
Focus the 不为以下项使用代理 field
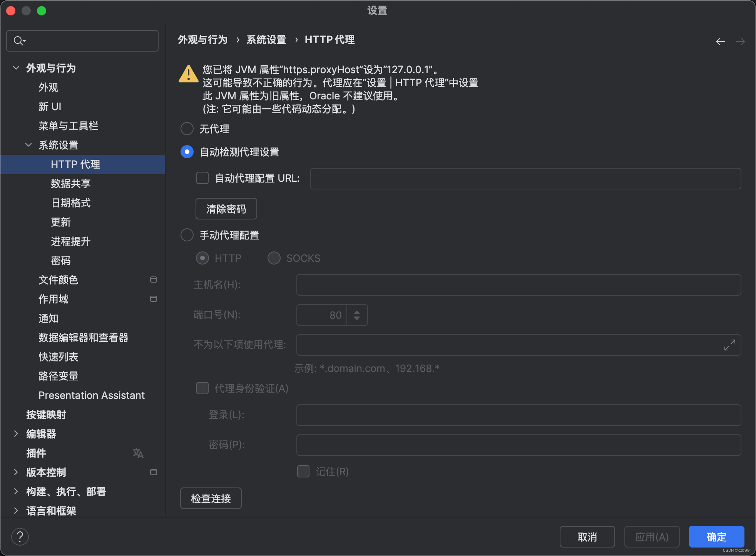[518, 345]
